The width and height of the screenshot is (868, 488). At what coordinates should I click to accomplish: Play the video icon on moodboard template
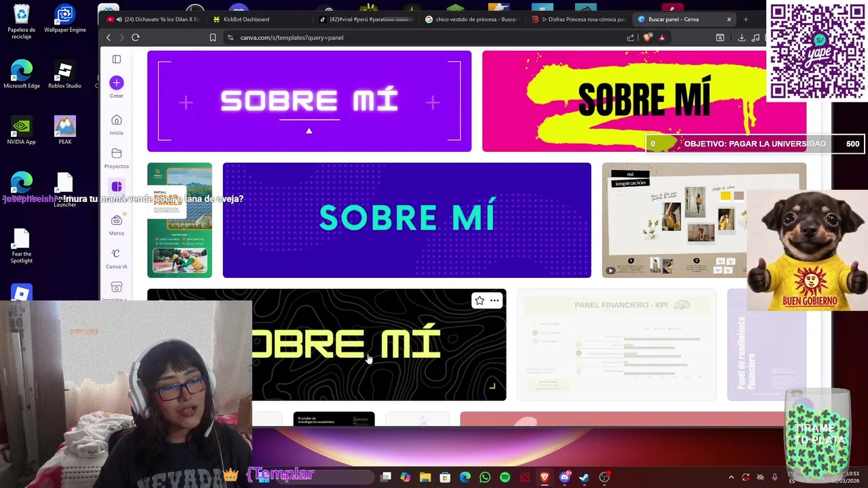point(610,270)
